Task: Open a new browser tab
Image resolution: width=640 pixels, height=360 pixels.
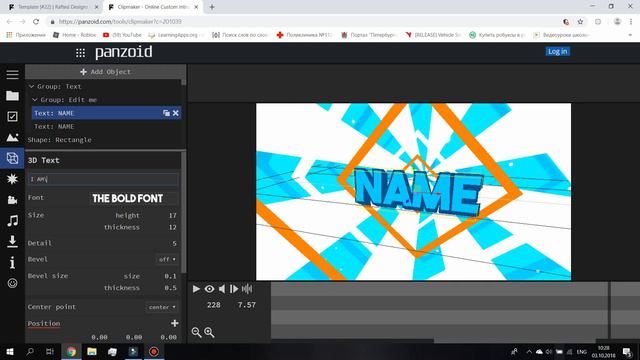Action: click(212, 7)
